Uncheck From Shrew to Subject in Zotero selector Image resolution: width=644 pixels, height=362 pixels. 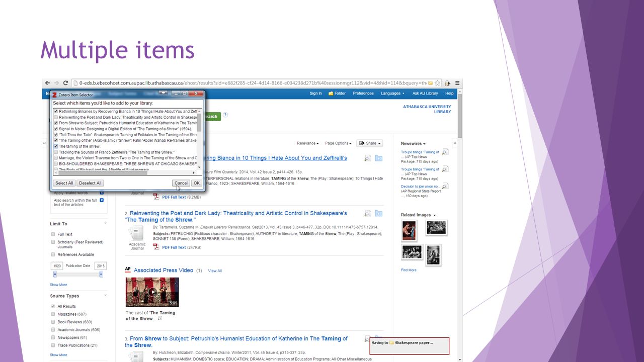coord(56,123)
